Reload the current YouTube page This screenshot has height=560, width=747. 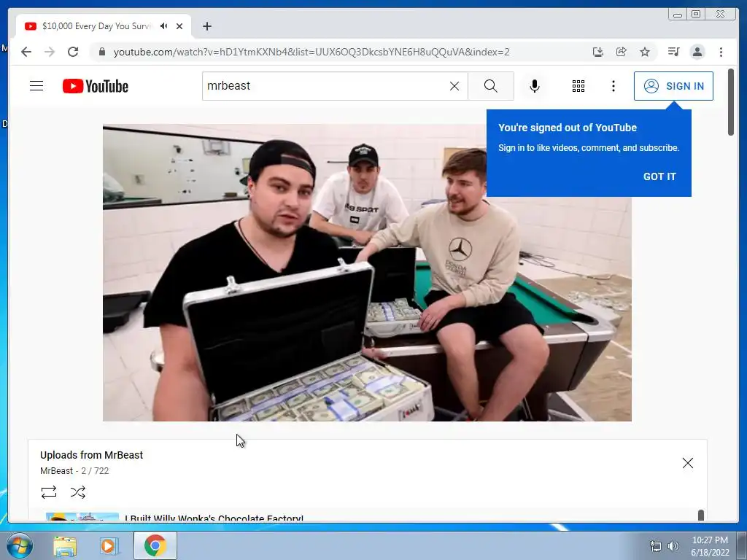pyautogui.click(x=73, y=52)
